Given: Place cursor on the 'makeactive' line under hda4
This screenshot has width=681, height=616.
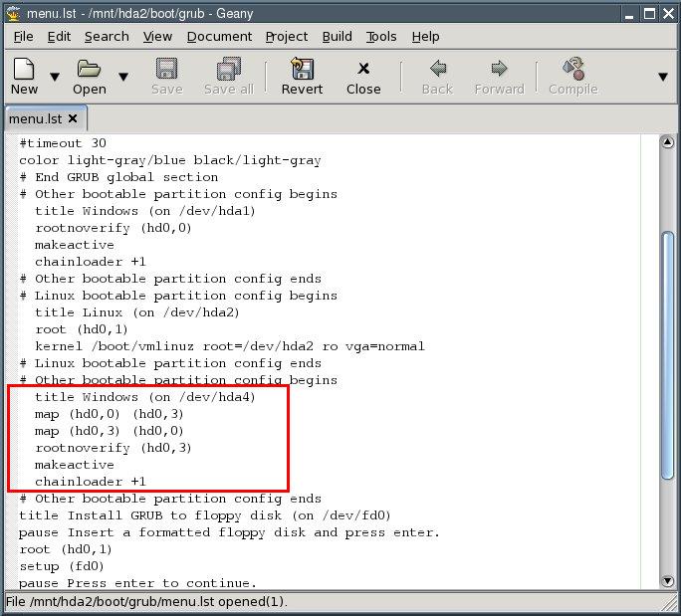Looking at the screenshot, I should coord(75,465).
